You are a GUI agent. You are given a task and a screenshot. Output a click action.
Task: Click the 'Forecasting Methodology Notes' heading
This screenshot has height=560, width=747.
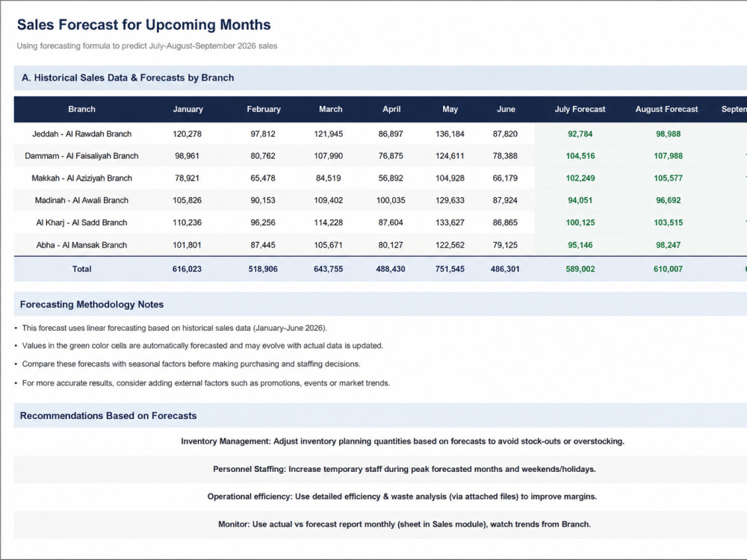tap(92, 305)
